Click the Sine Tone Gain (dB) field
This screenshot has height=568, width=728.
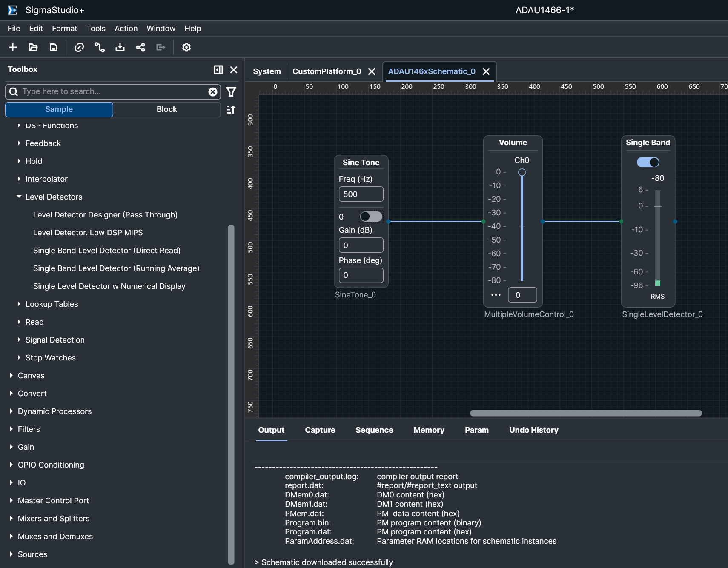pyautogui.click(x=361, y=245)
